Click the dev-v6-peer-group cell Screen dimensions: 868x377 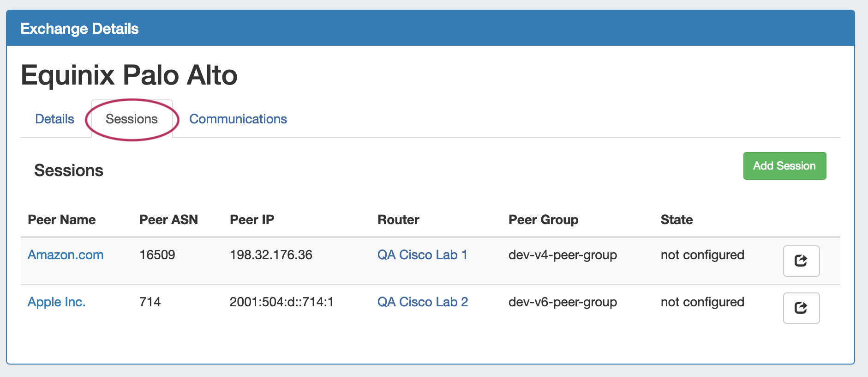[563, 302]
